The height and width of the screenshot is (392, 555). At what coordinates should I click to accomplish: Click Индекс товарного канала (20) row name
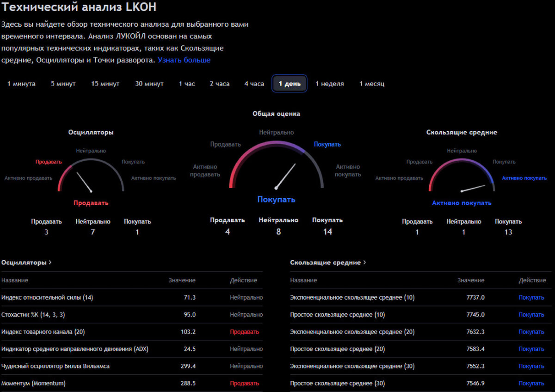pyautogui.click(x=43, y=331)
